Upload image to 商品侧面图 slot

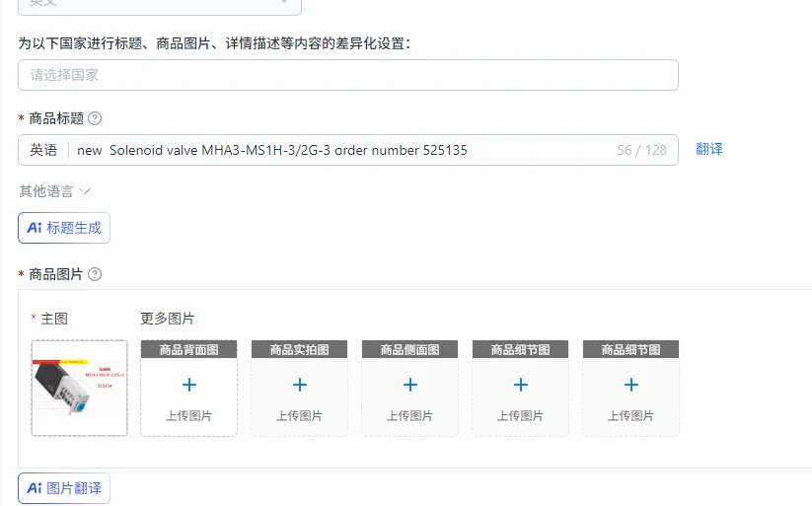click(409, 389)
